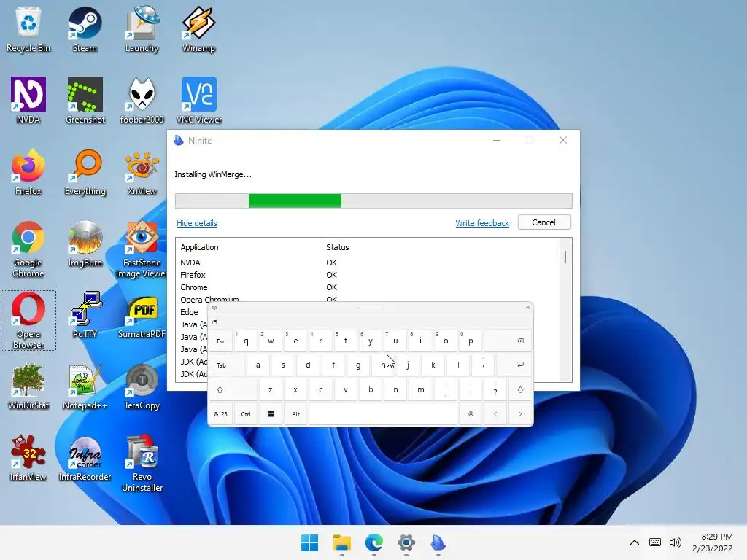Screen dimensions: 747x560
Task: Select the SumatraPDF desktop shortcut
Action: pos(142,315)
